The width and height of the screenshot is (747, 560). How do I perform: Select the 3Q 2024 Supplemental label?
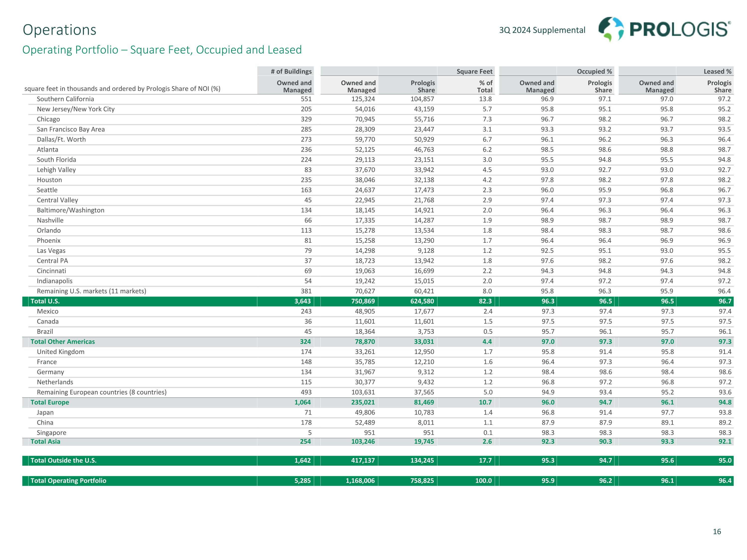click(542, 30)
